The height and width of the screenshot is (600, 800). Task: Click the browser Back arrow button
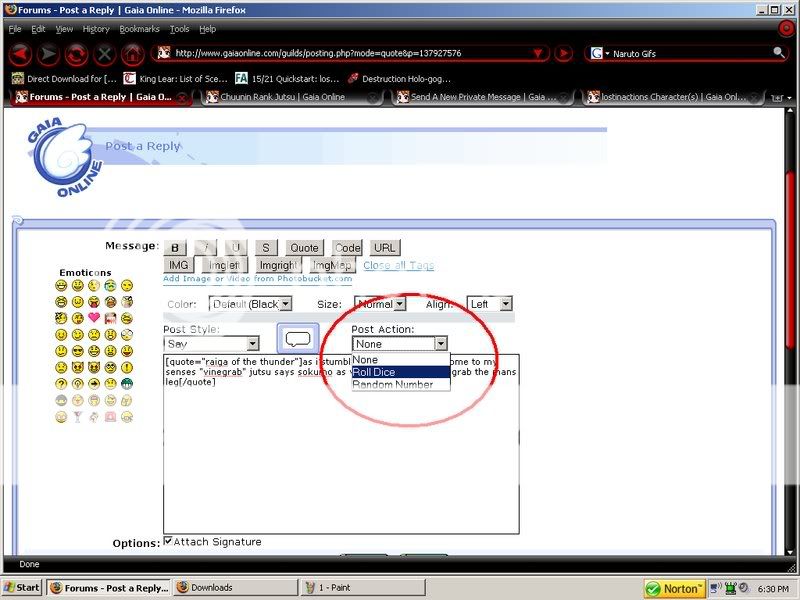coord(20,53)
